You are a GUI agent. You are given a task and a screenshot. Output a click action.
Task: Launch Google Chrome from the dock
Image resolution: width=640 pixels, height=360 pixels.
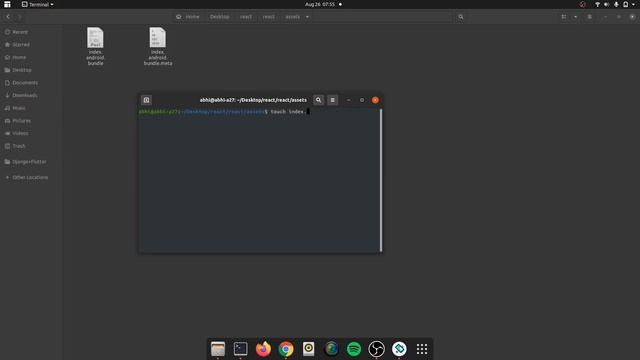click(x=286, y=349)
